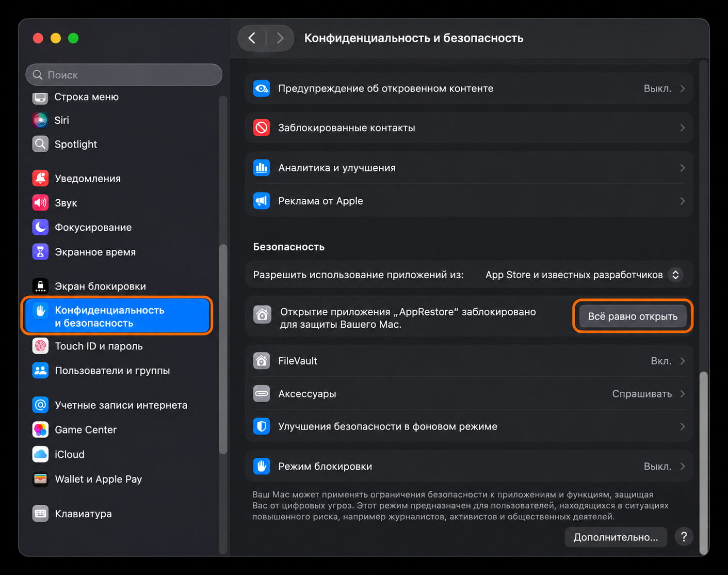The image size is (728, 575).
Task: Click the Спрашивать value for Аксессуары
Action: (x=642, y=394)
